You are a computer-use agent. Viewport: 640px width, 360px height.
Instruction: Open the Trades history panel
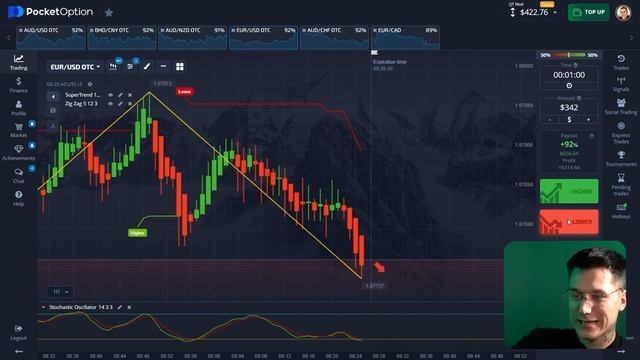pos(621,62)
